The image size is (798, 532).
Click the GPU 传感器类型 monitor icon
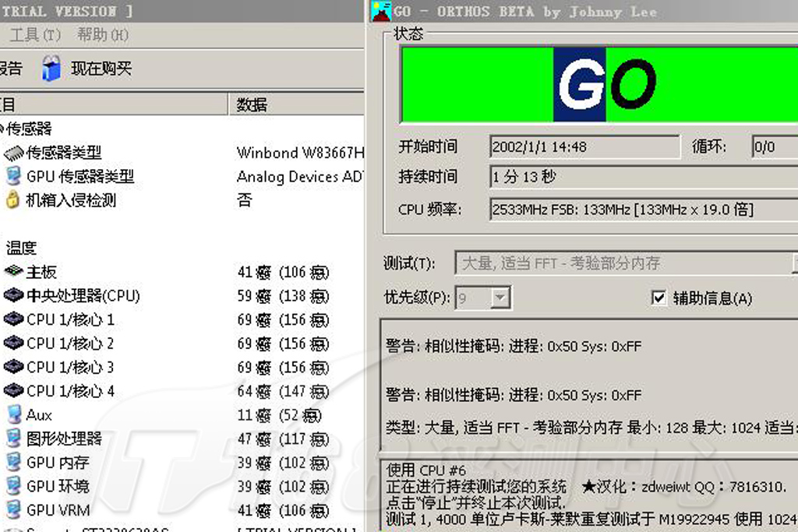(x=13, y=177)
